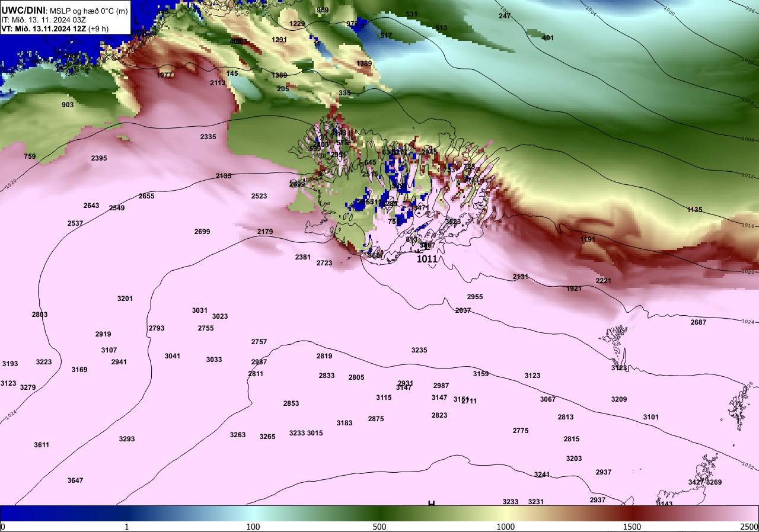Click the height value 247
Viewport: 759px width, 532px height.
tap(505, 16)
